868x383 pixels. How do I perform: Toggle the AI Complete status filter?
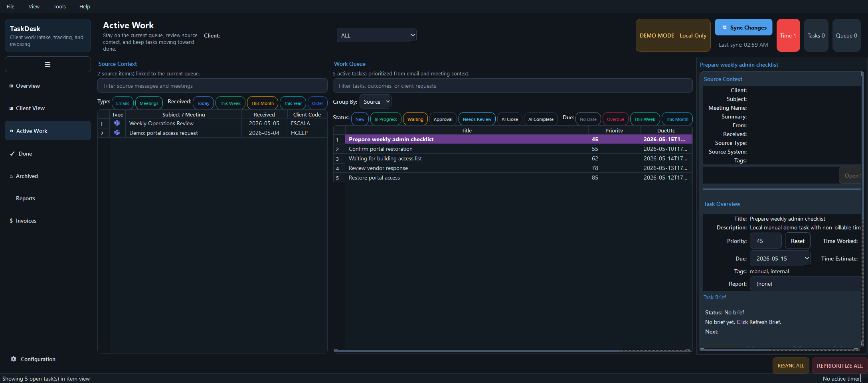[x=541, y=119]
